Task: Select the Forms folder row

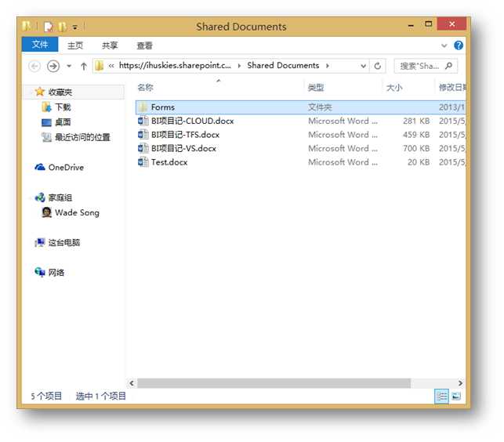Action: coord(300,107)
